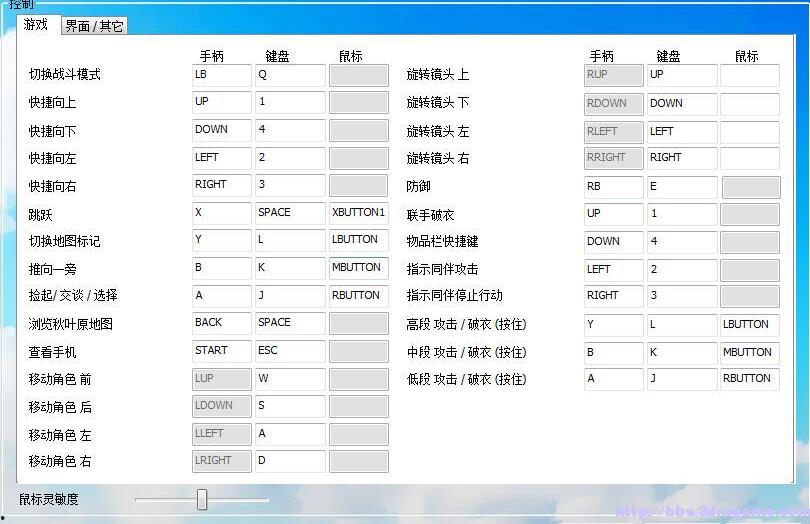
Task: Select keyboard field D for 移动角色 右
Action: click(290, 461)
